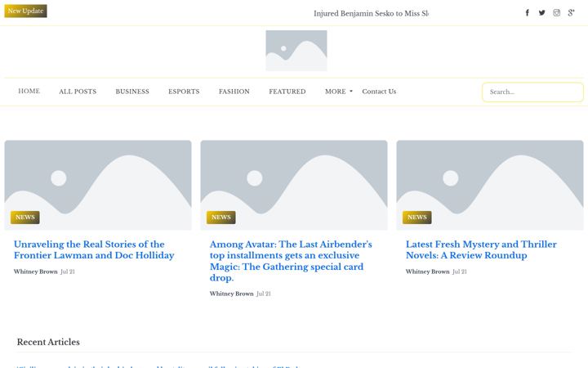Open BUSINESS category menu item
This screenshot has width=588, height=368.
pos(132,92)
